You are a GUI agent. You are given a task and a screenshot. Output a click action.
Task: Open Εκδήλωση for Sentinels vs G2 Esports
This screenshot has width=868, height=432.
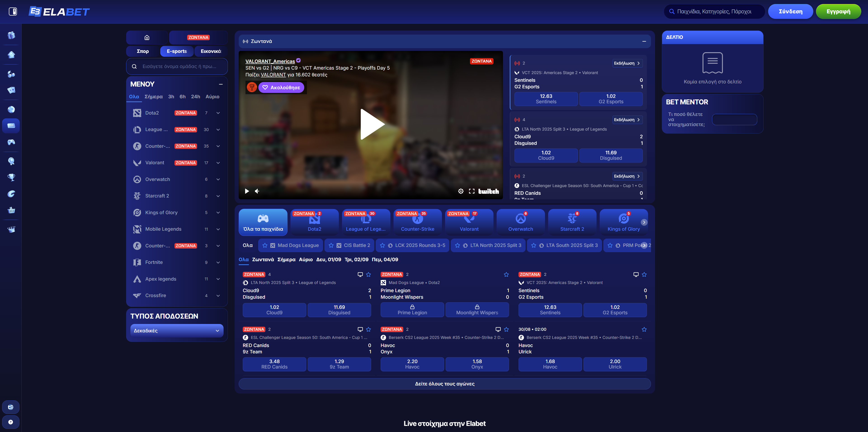pos(627,63)
